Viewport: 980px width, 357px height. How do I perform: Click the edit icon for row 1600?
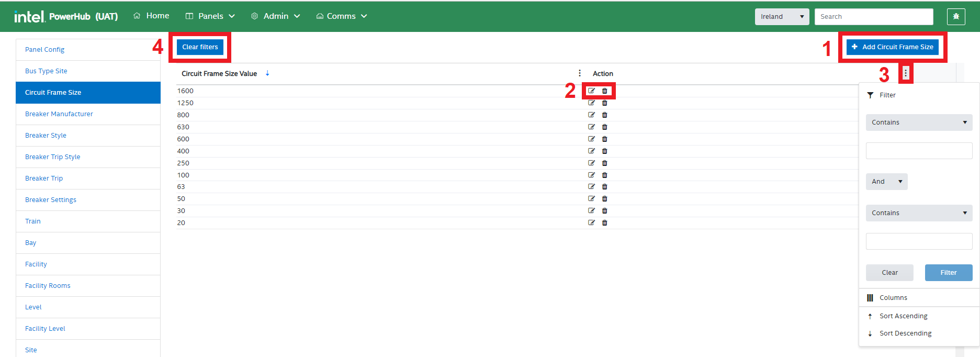(591, 91)
